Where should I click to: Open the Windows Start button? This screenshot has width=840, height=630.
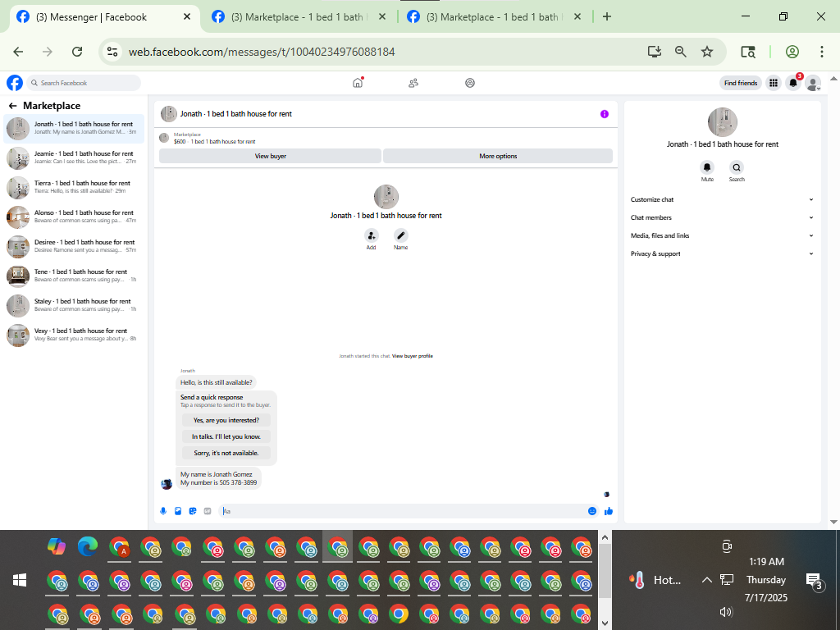(20, 580)
